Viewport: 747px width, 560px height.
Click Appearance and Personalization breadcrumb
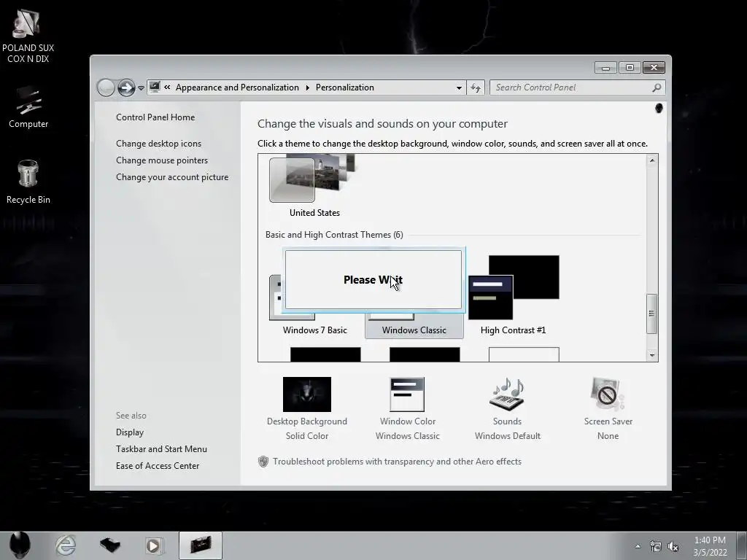click(237, 87)
